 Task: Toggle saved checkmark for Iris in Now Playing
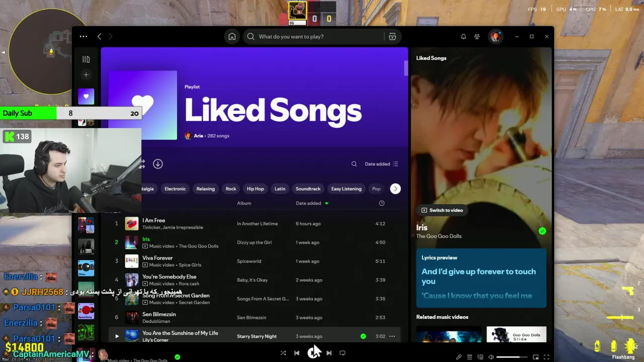(542, 231)
